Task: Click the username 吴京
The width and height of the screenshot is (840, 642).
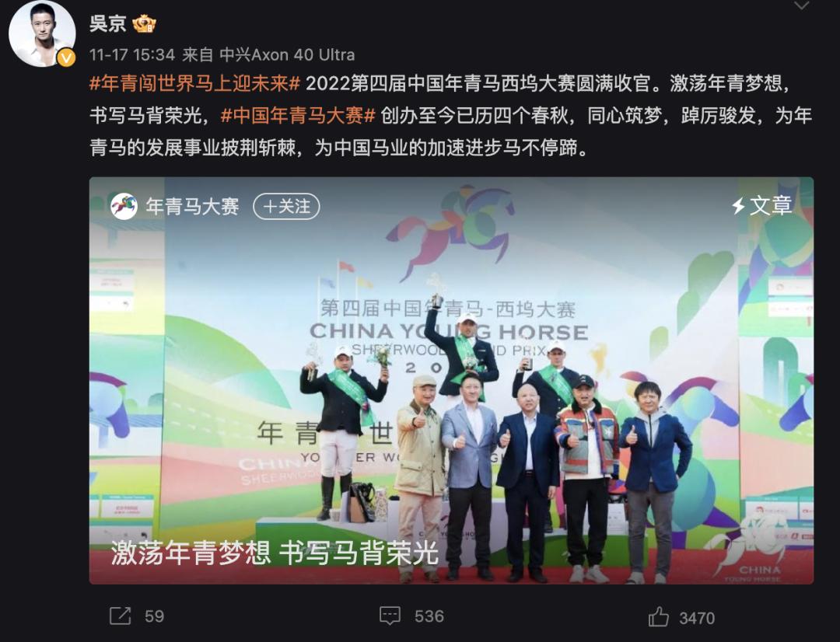Action: coord(107,24)
